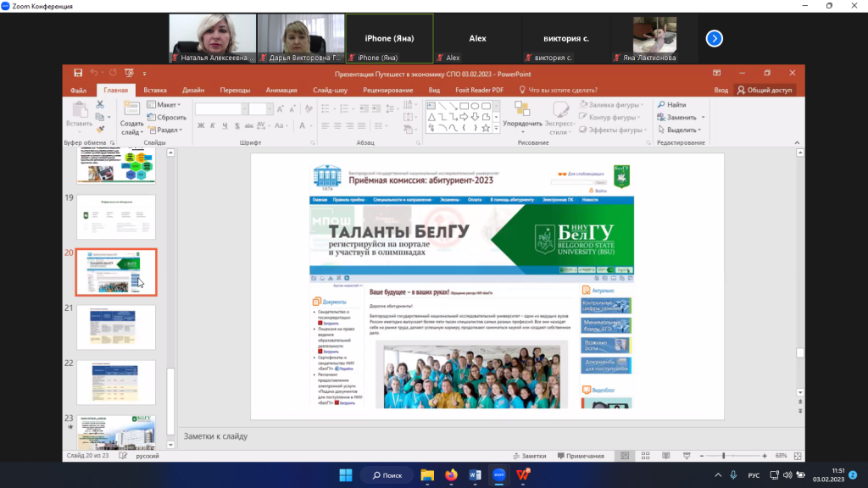This screenshot has width=868, height=488.
Task: Open the Выделить select dropdown
Action: [x=681, y=130]
